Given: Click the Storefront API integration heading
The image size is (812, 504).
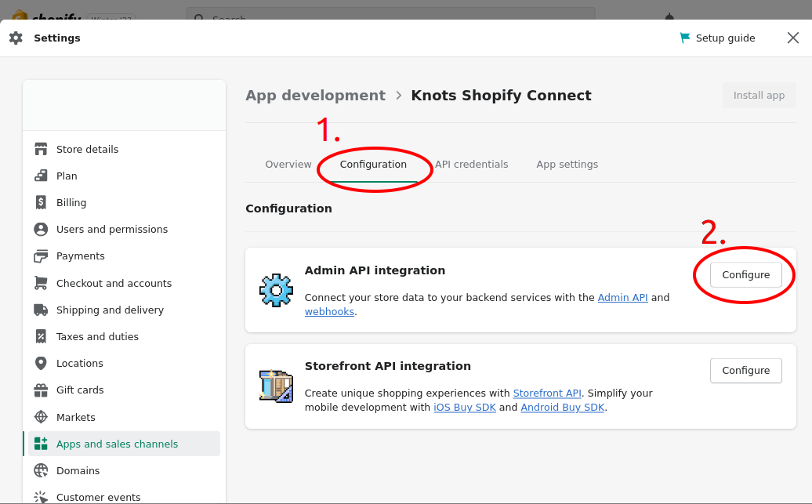Looking at the screenshot, I should pos(388,366).
